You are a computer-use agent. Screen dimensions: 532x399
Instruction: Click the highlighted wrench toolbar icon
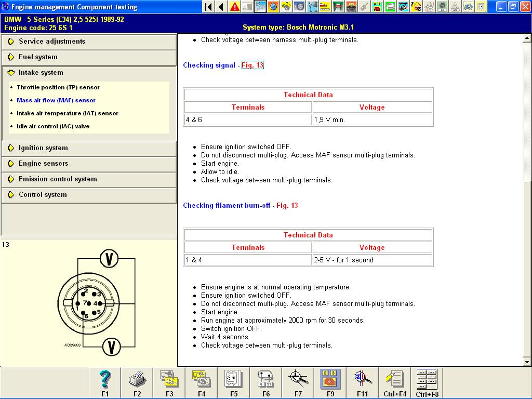(261, 6)
